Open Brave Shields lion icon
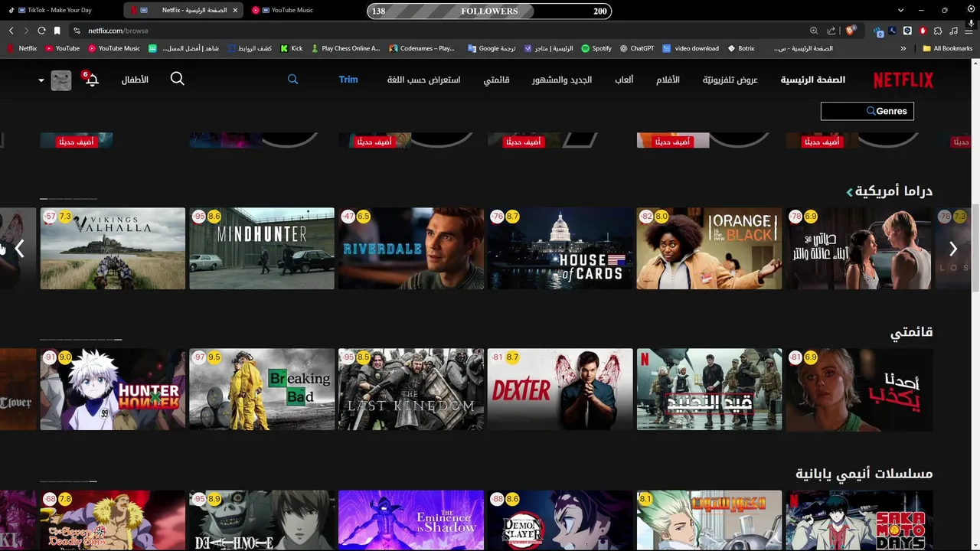This screenshot has height=551, width=980. (x=850, y=31)
